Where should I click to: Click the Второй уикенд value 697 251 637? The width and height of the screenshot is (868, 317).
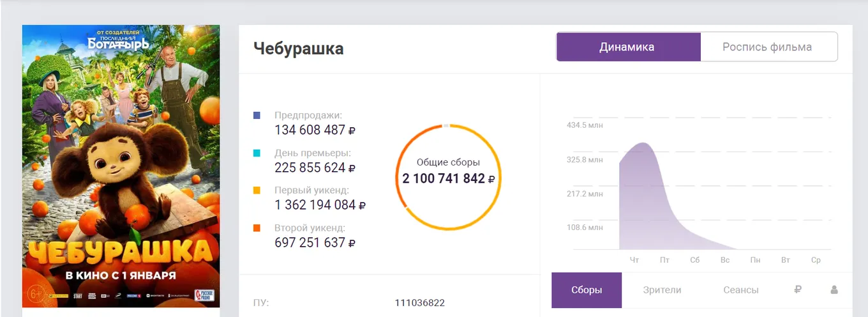coord(315,243)
